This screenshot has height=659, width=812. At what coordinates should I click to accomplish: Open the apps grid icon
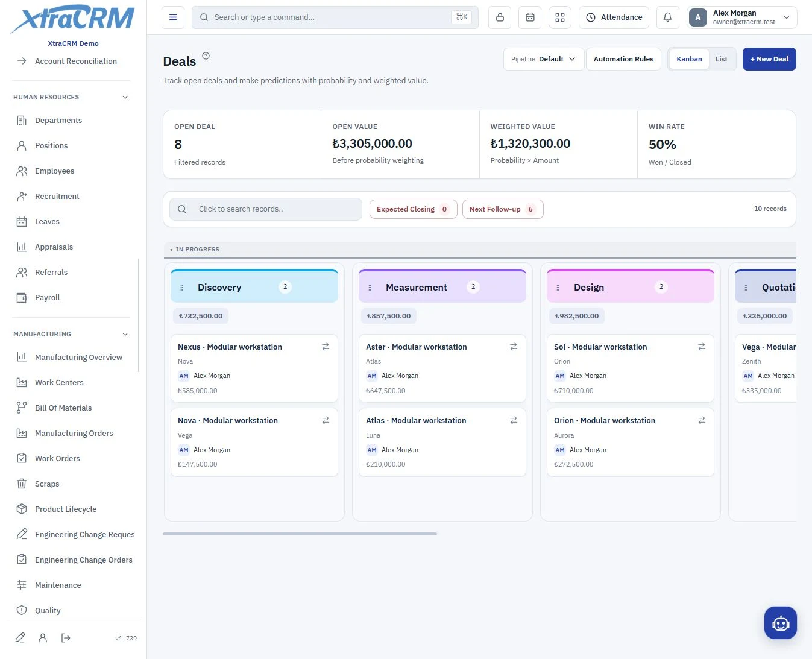[x=560, y=17]
